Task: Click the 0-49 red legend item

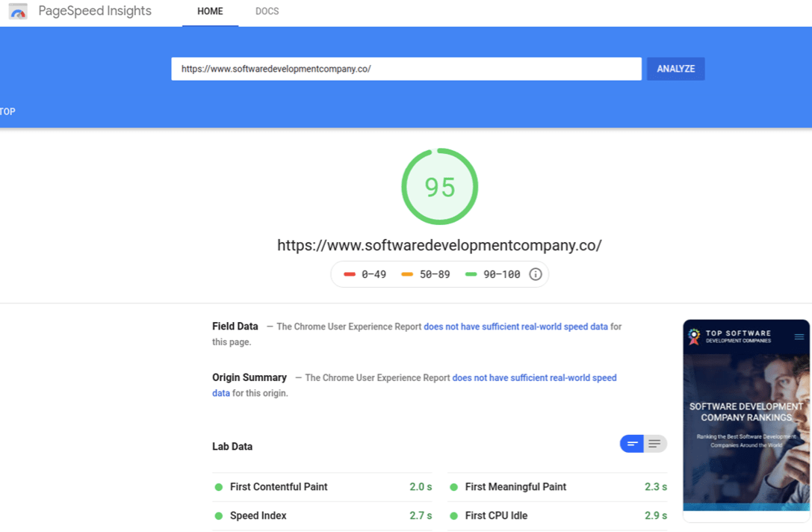Action: tap(365, 274)
